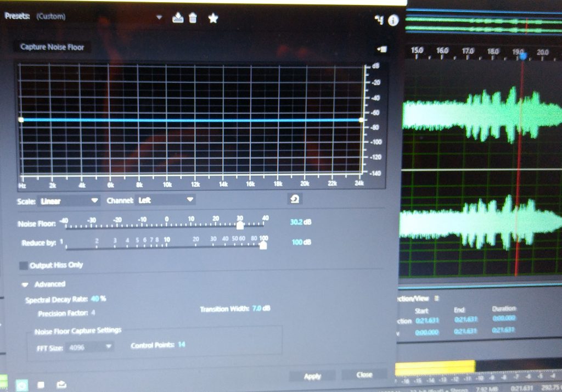The height and width of the screenshot is (392, 562).
Task: Click the Selection End value 0:21.631
Action: pos(466,319)
